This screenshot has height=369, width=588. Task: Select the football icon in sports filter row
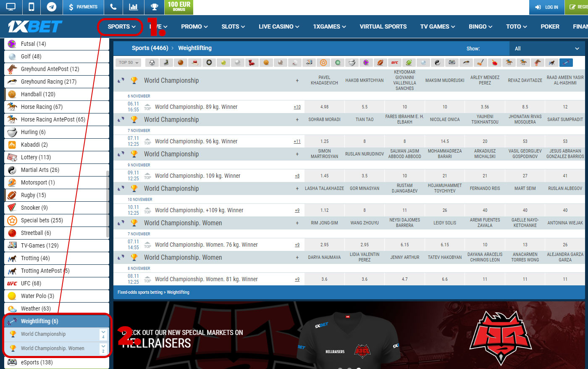click(152, 63)
